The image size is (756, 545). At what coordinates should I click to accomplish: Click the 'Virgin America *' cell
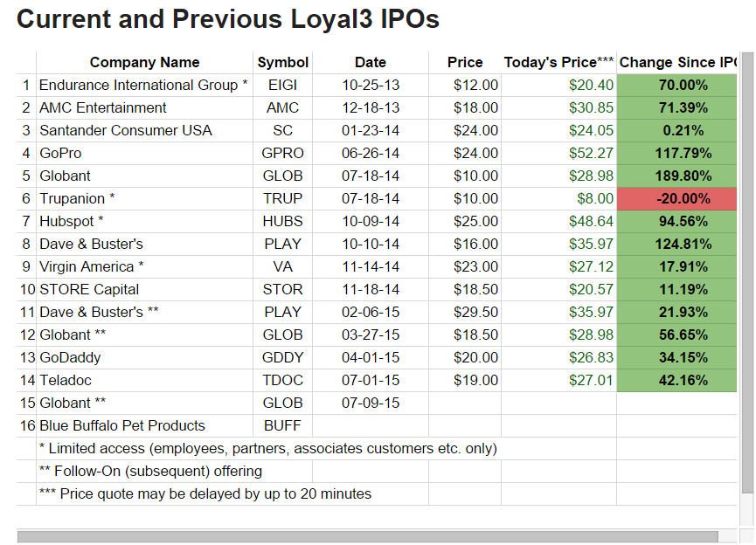coord(144,266)
